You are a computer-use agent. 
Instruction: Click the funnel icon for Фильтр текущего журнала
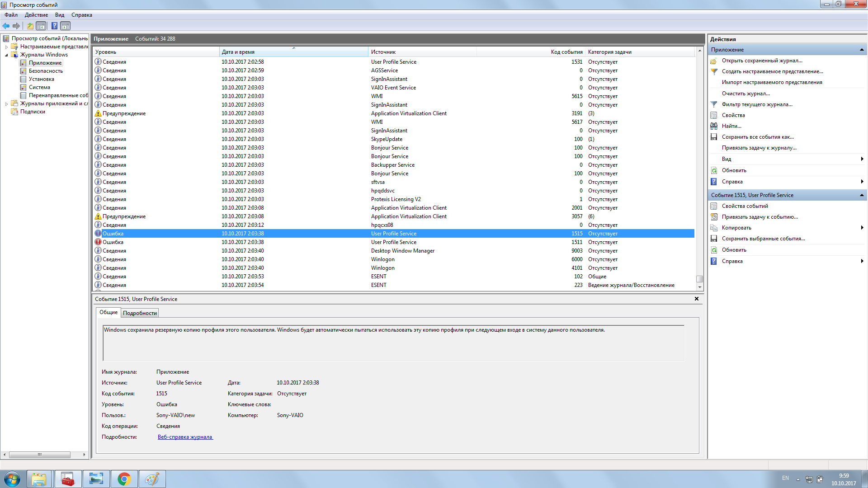[714, 104]
